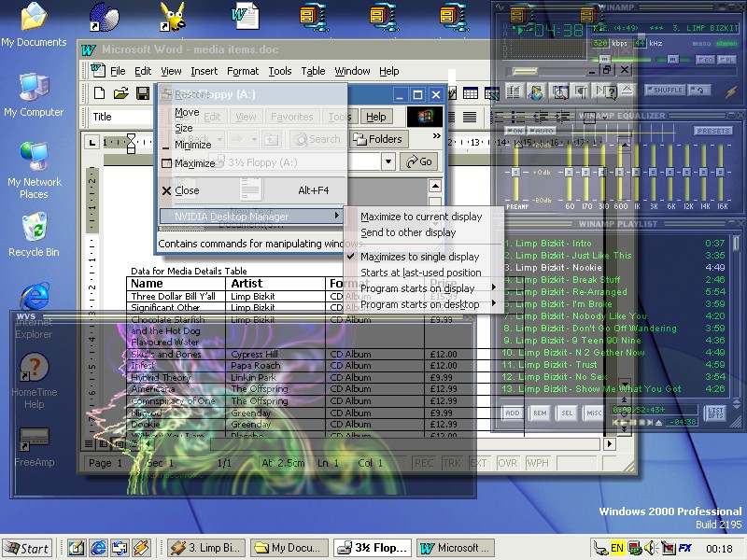Viewport: 747px width, 560px height.
Task: Click the Word Open folder toolbar icon
Action: [120, 93]
